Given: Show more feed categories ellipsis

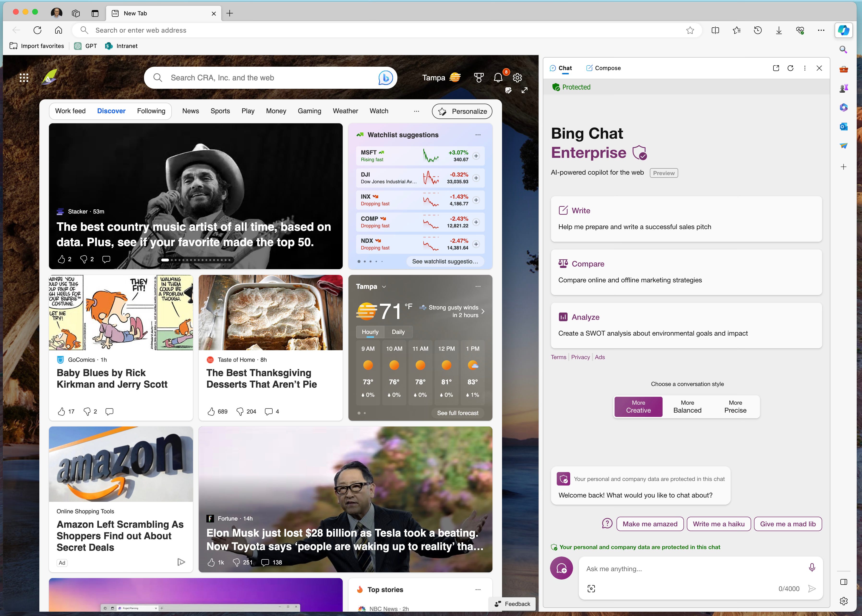Looking at the screenshot, I should tap(417, 111).
